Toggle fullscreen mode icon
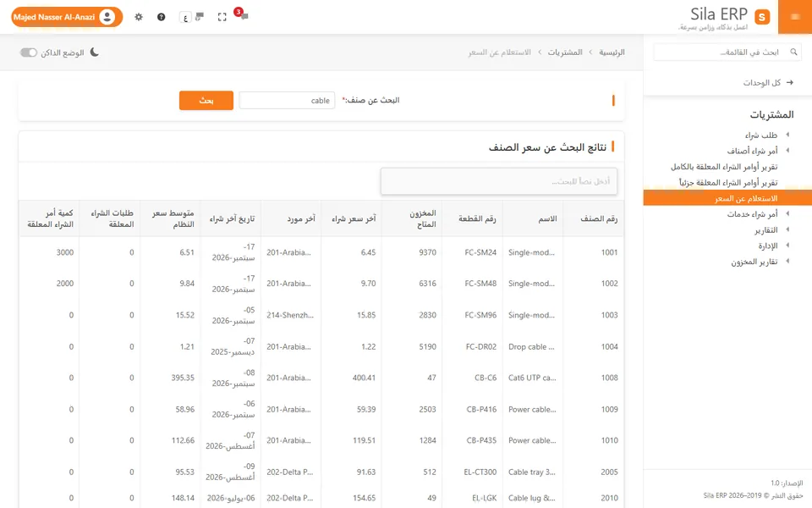This screenshot has width=812, height=508. click(x=222, y=17)
